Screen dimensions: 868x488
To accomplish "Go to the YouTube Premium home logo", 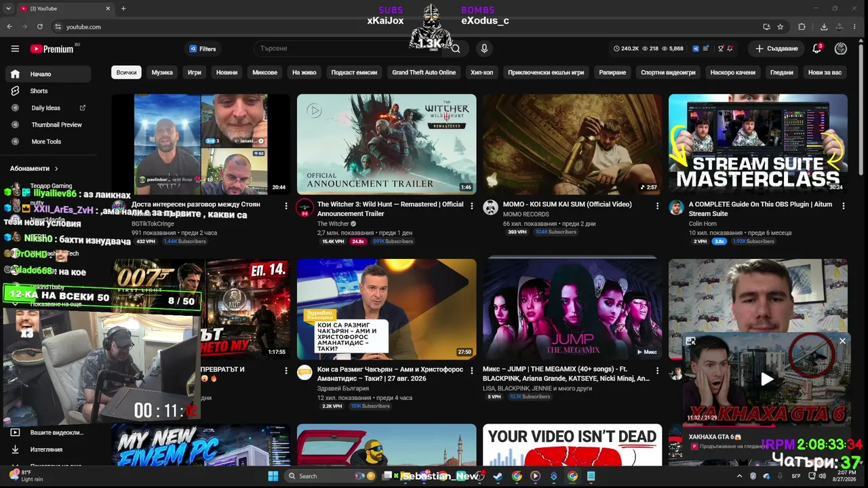I will [52, 49].
